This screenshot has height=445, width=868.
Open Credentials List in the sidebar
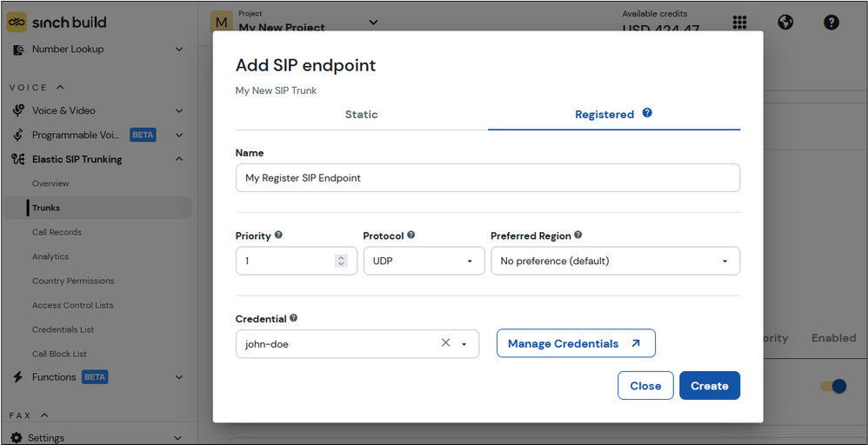click(x=63, y=329)
